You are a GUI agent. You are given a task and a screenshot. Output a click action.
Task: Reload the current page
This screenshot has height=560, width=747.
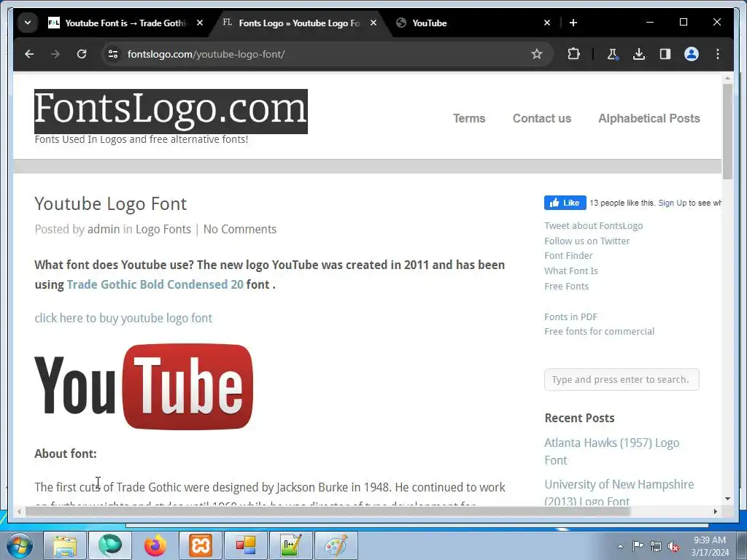click(x=82, y=54)
